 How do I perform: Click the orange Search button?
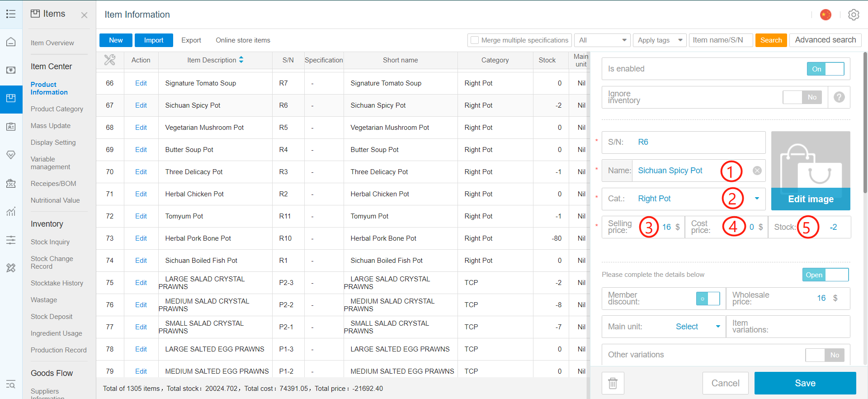point(771,40)
